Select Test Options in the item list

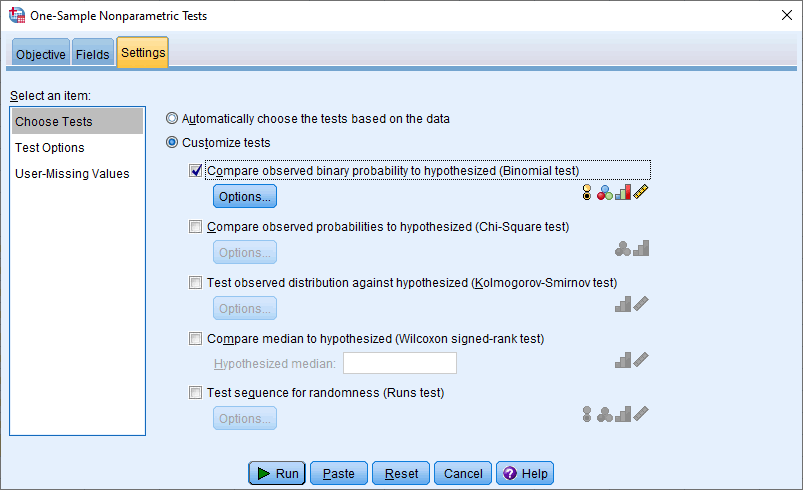tap(50, 148)
